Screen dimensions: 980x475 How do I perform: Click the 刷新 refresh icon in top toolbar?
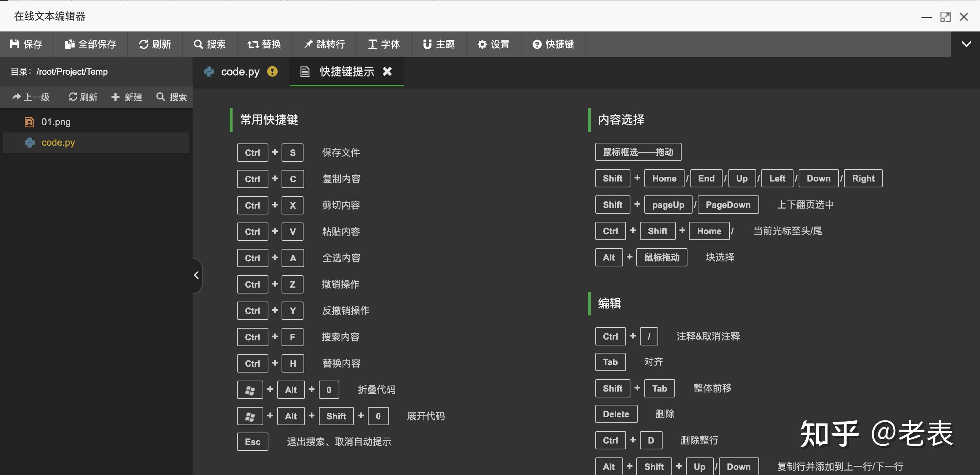tap(143, 44)
